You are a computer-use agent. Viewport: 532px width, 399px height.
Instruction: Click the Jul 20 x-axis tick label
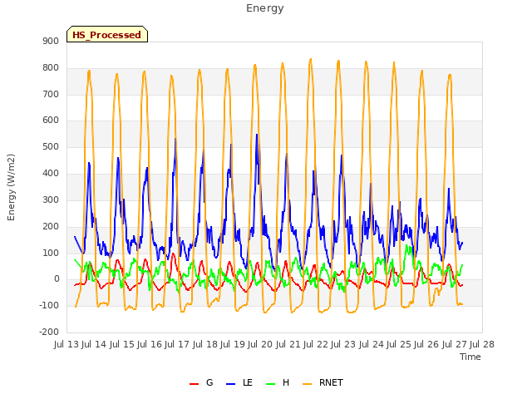260,344
